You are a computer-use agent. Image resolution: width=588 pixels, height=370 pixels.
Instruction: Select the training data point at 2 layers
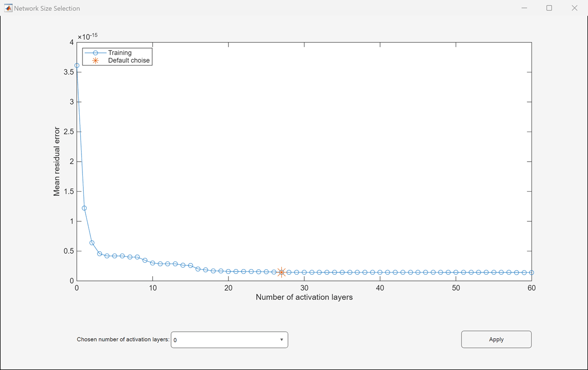point(92,243)
